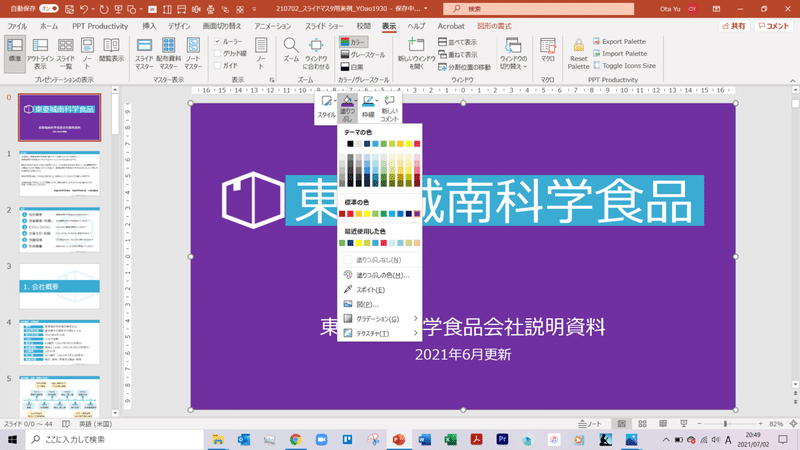Click the Save icon in quick access toolbar

click(69, 9)
